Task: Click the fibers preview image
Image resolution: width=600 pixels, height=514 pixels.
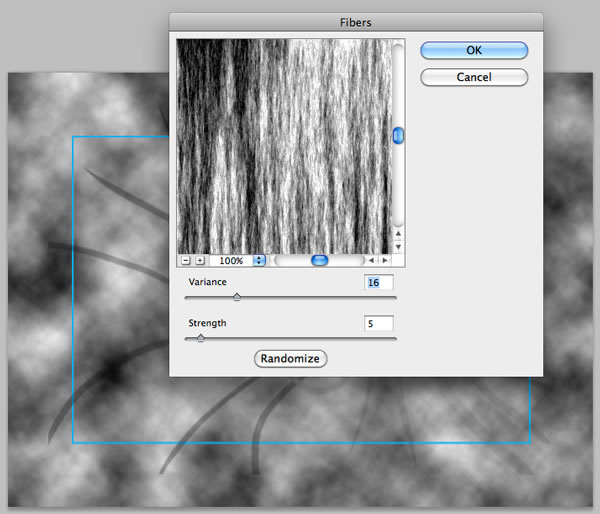Action: click(284, 147)
